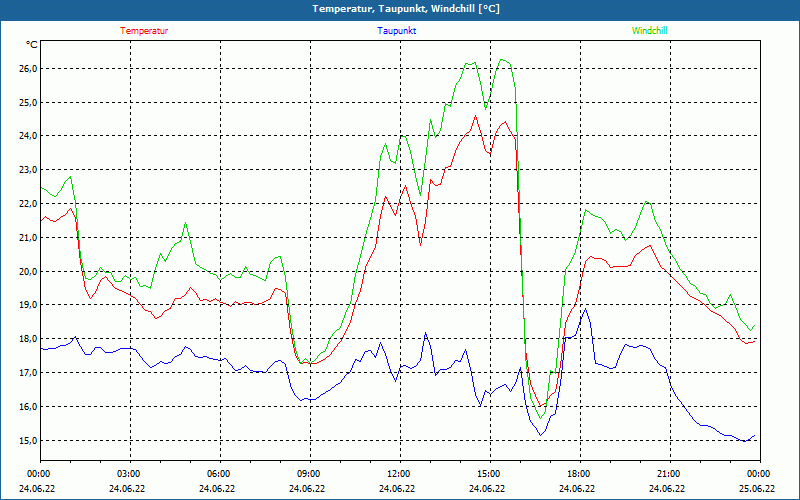Click the 12:00 time axis label

(398, 473)
